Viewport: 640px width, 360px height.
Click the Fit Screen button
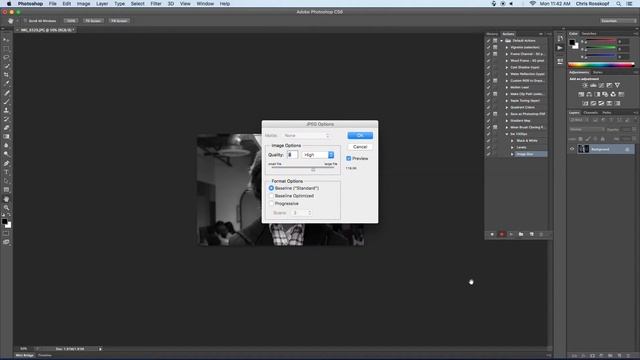pos(93,21)
